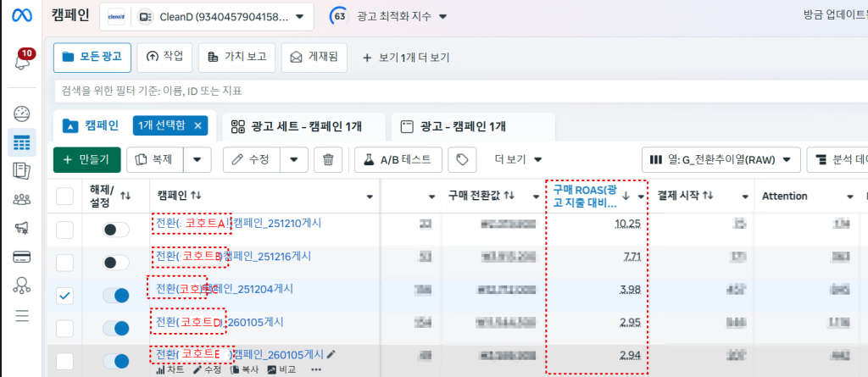Screen dimensions: 868x377
Task: Open the CleanD account dropdown
Action: (x=206, y=17)
